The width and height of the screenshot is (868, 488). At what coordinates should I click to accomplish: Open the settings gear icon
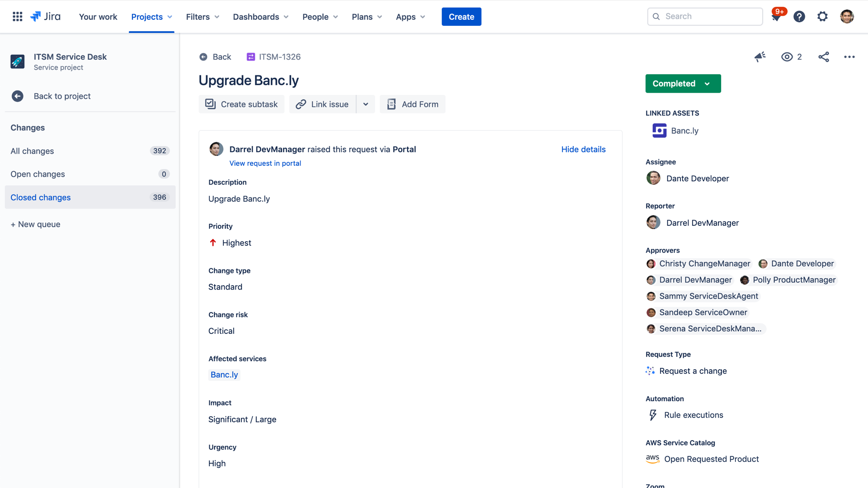pos(822,17)
